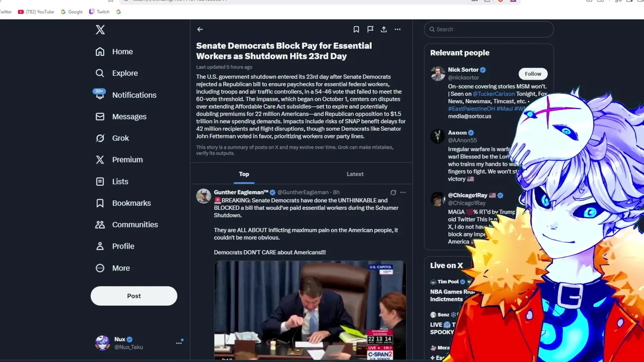
Task: Go back with the arrow icon
Action: tap(200, 29)
